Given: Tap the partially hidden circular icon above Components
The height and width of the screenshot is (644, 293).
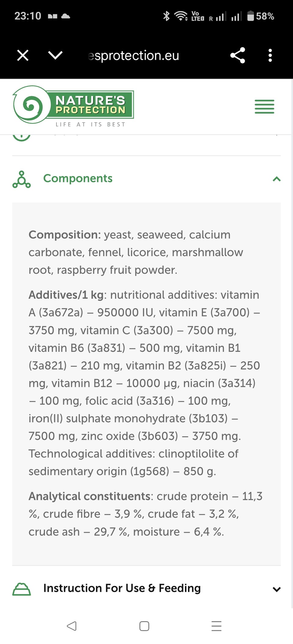Looking at the screenshot, I should [x=21, y=138].
